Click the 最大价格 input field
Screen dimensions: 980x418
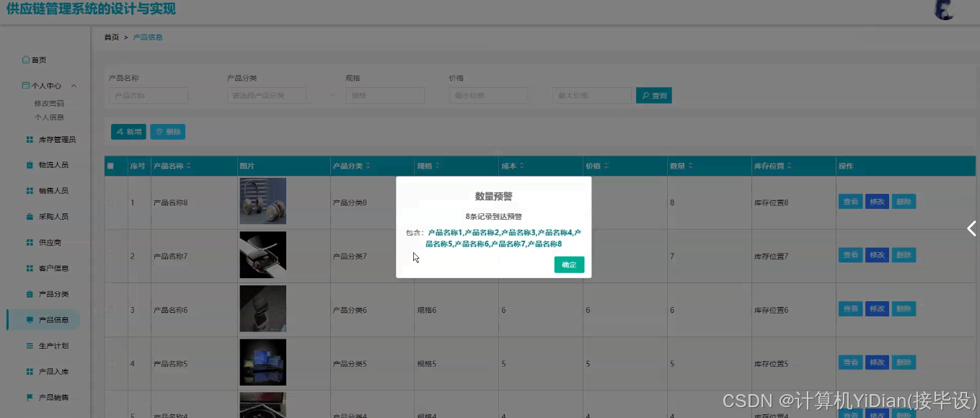pyautogui.click(x=592, y=95)
